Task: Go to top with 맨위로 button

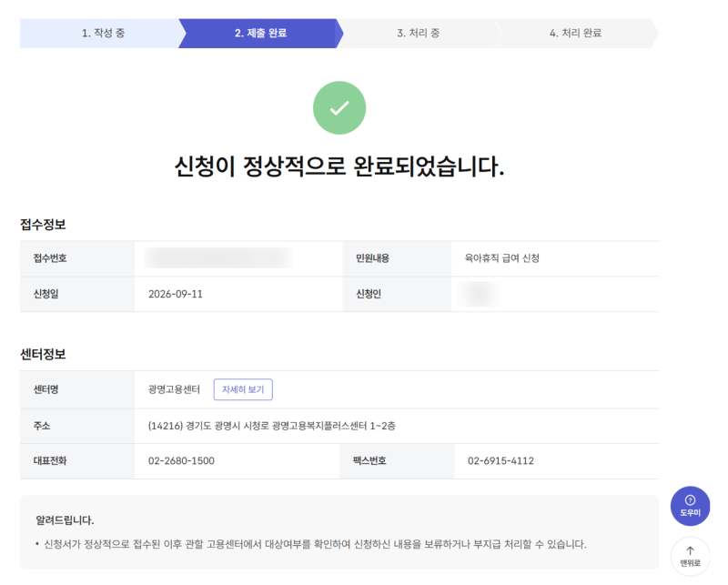Action: 690,556
